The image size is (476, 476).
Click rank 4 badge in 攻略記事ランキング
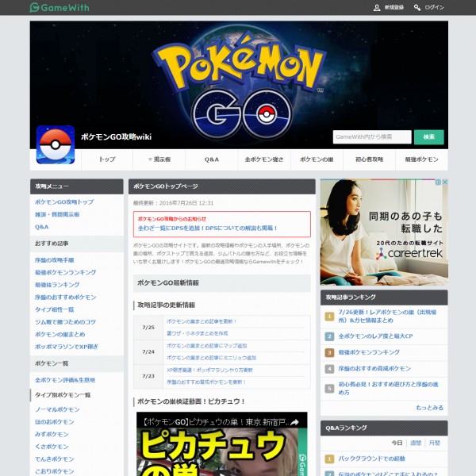[329, 369]
